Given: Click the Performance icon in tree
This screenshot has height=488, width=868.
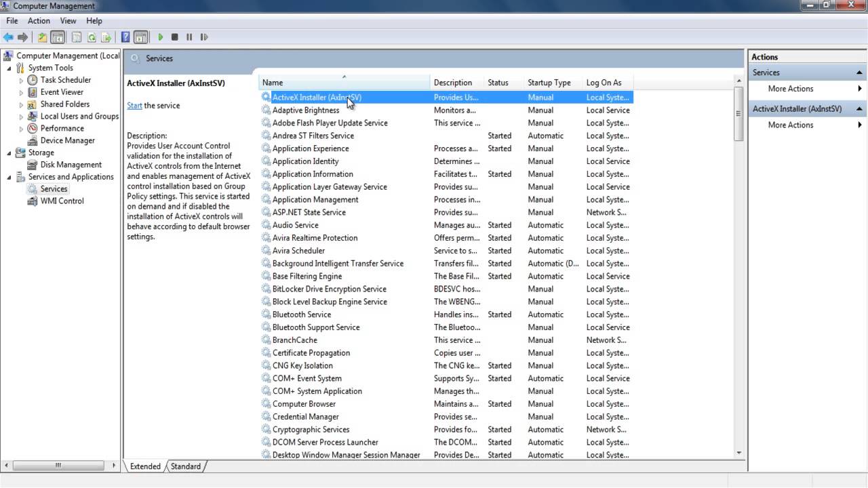Looking at the screenshot, I should pyautogui.click(x=33, y=128).
